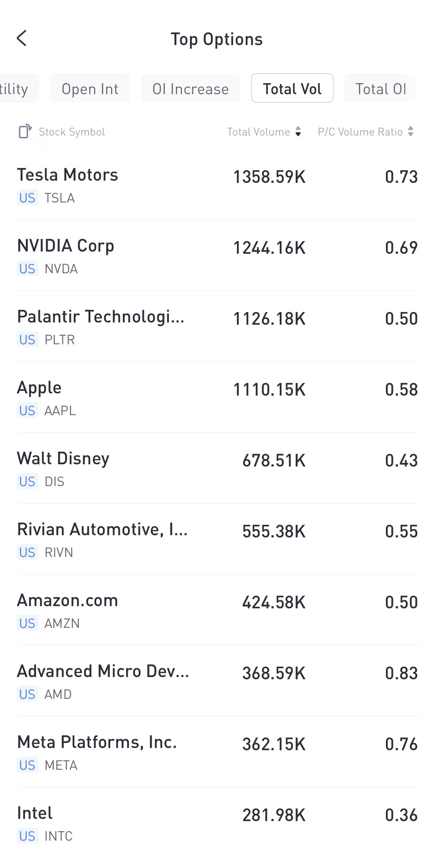Sort by Total Volume arrows
The height and width of the screenshot is (868, 435).
[x=298, y=131]
